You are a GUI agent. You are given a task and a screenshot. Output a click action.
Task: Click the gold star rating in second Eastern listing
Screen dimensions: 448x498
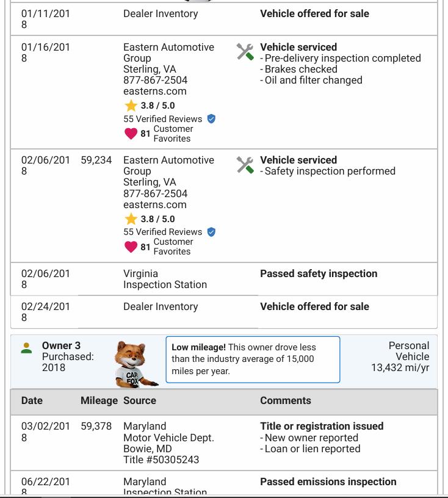click(x=131, y=219)
